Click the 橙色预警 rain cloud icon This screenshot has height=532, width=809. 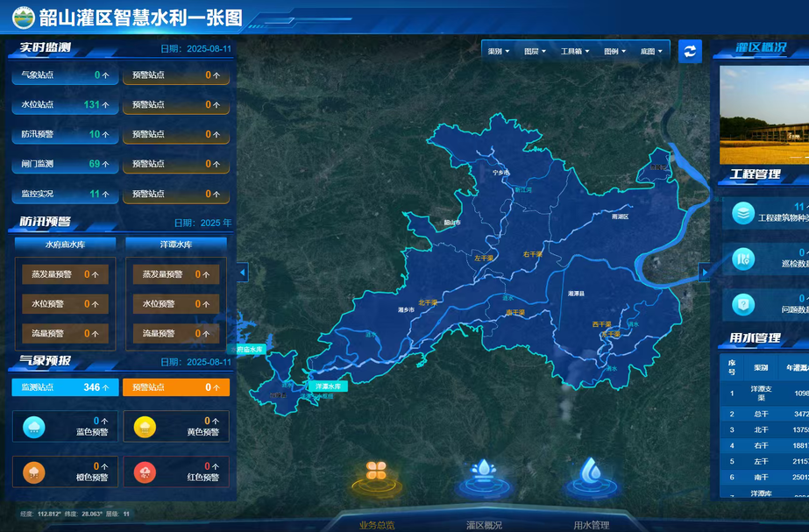click(34, 472)
